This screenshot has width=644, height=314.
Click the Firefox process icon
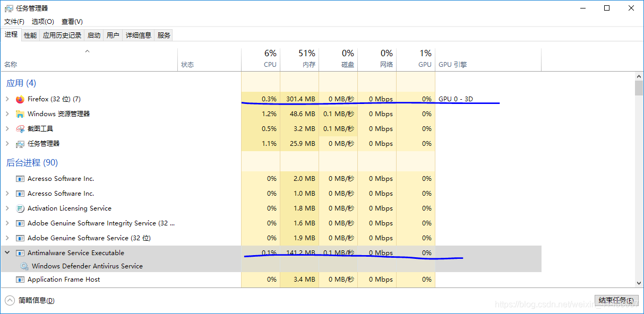pos(20,99)
